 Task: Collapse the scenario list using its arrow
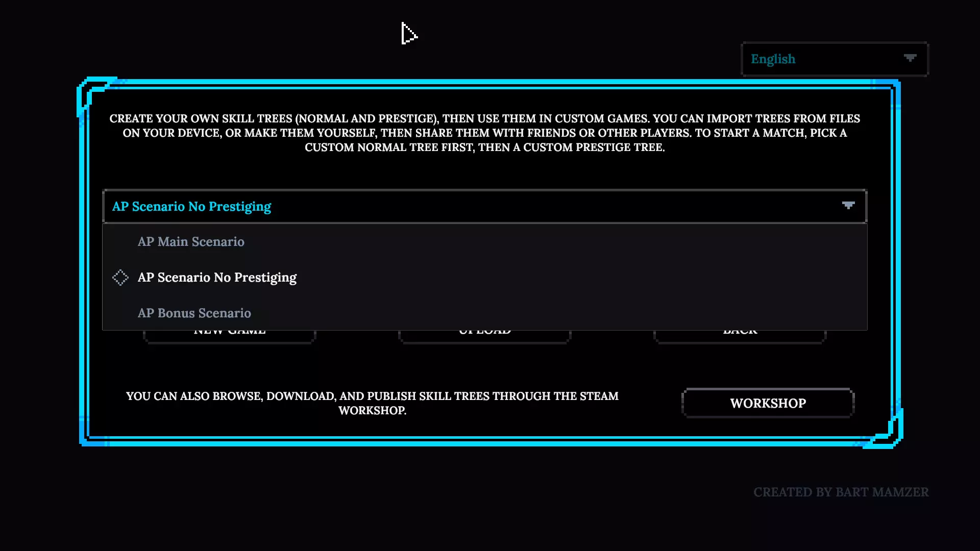coord(848,206)
